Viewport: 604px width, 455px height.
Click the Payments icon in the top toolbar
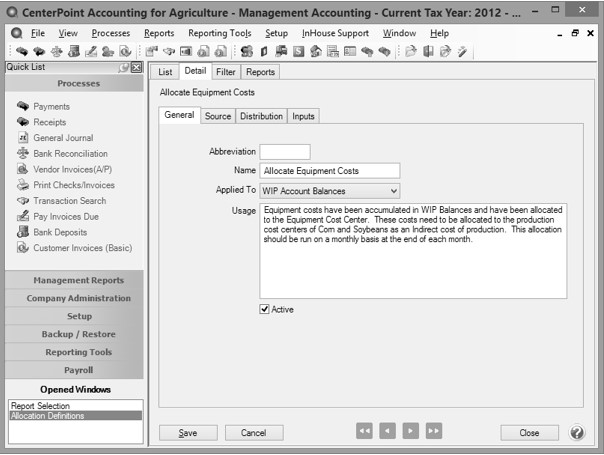coord(22,51)
